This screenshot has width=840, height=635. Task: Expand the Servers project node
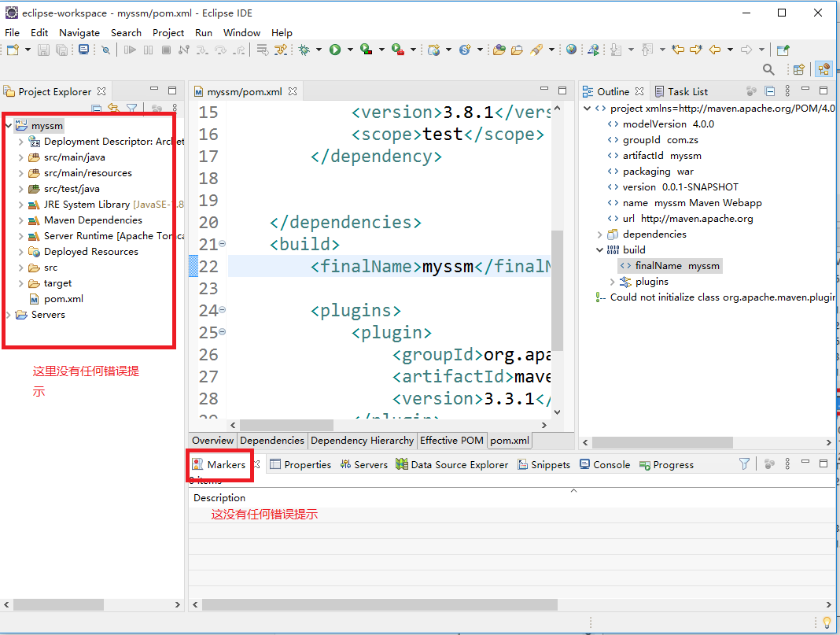[8, 315]
